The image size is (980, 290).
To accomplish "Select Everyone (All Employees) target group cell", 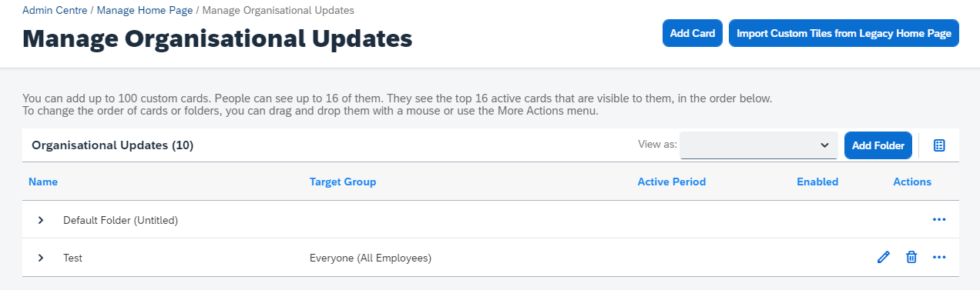I will point(371,258).
